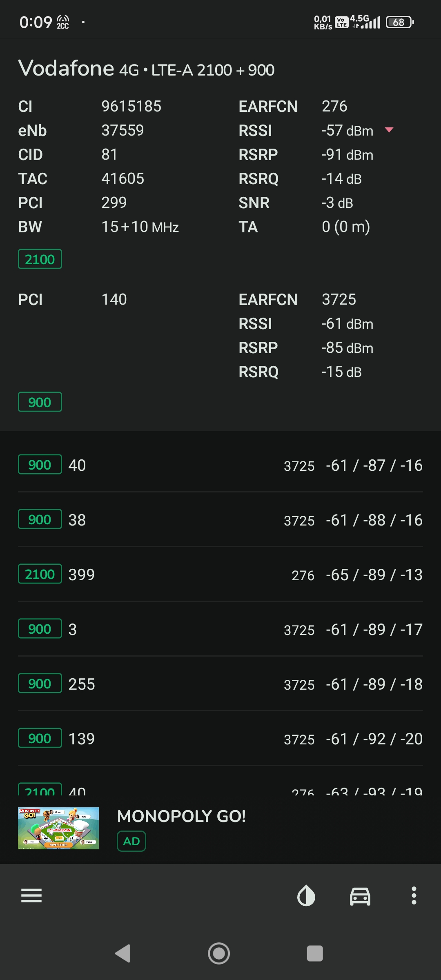Select the 2100 neighbor cell PCI 399
The width and height of the screenshot is (441, 980).
pos(220,574)
